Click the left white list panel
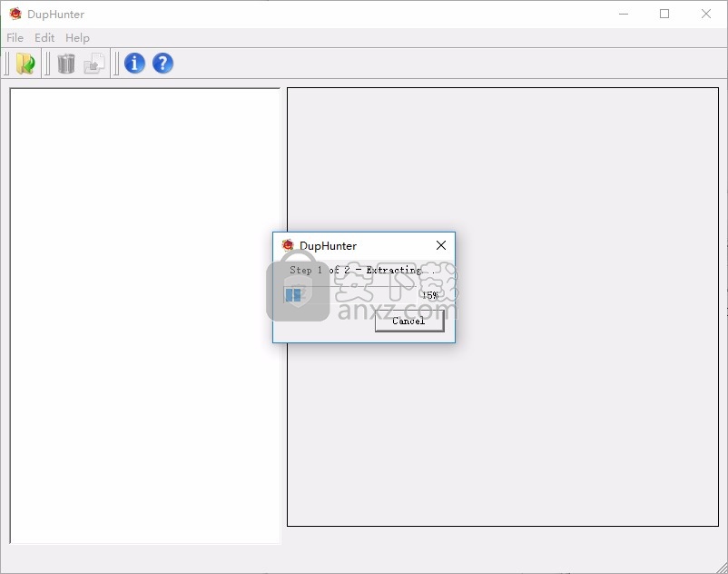 pyautogui.click(x=145, y=315)
